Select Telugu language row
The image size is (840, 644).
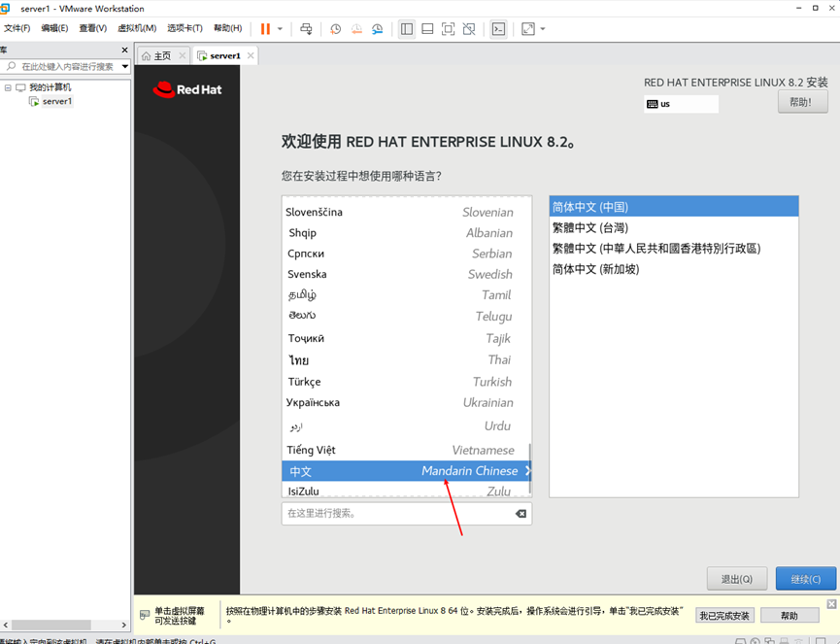406,316
